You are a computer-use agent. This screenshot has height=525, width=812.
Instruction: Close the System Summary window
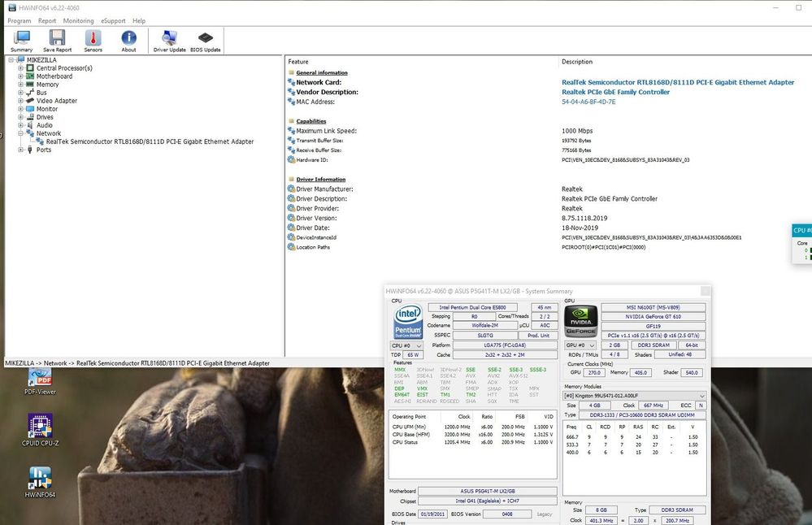pos(706,292)
